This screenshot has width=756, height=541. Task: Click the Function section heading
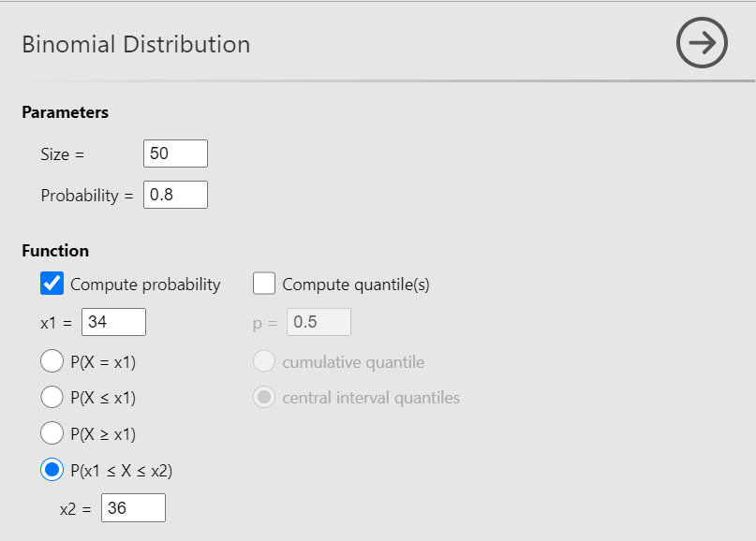pyautogui.click(x=55, y=251)
